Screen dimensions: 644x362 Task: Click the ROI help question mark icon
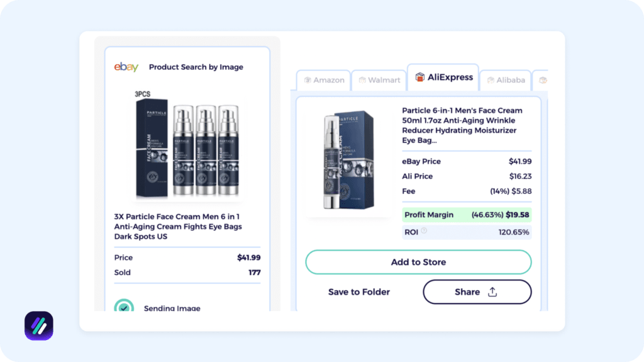pyautogui.click(x=424, y=231)
